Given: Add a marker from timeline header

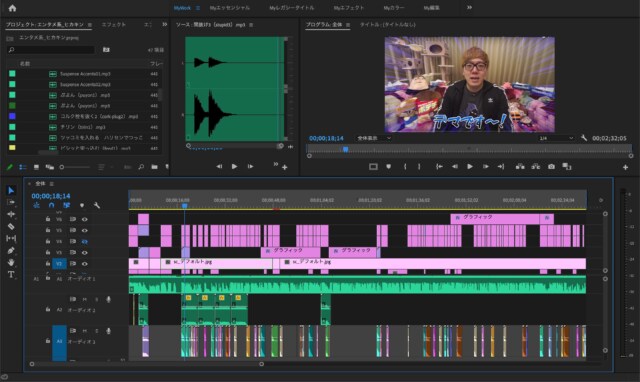Looking at the screenshot, I should [82, 205].
